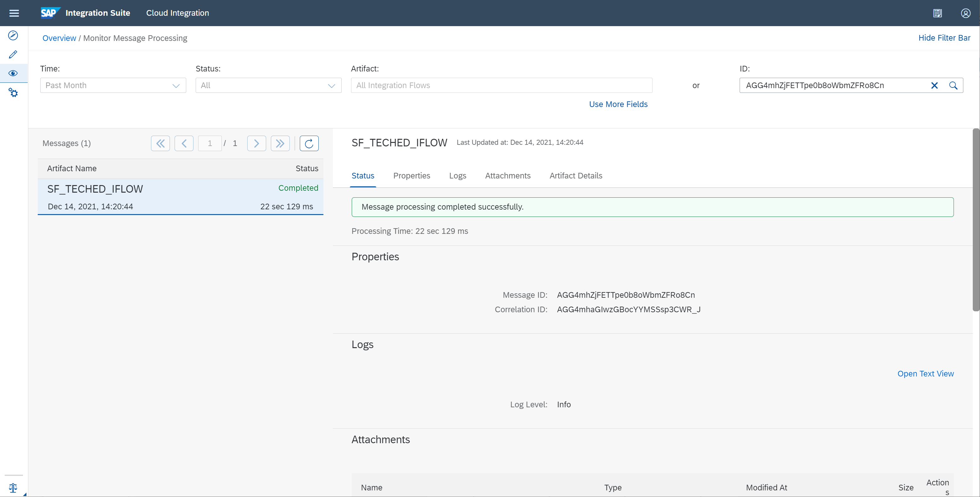Screen dimensions: 980x497
Task: Open the Design pencil icon in sidebar
Action: (13, 54)
